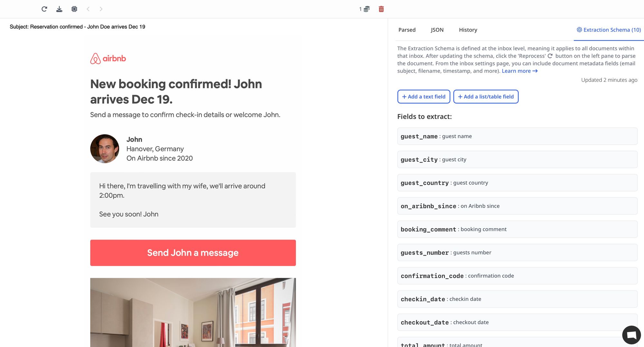Follow the Learn more link

point(519,71)
